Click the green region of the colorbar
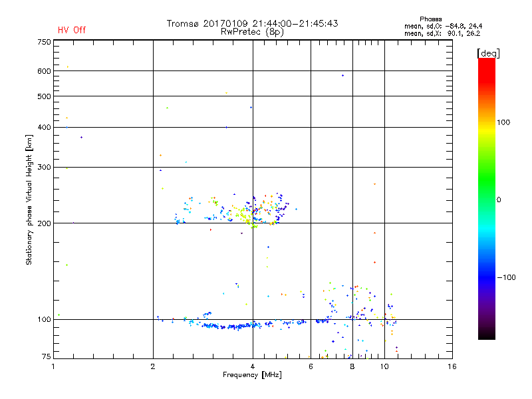Screen dimensions: 532x399 pyautogui.click(x=487, y=180)
